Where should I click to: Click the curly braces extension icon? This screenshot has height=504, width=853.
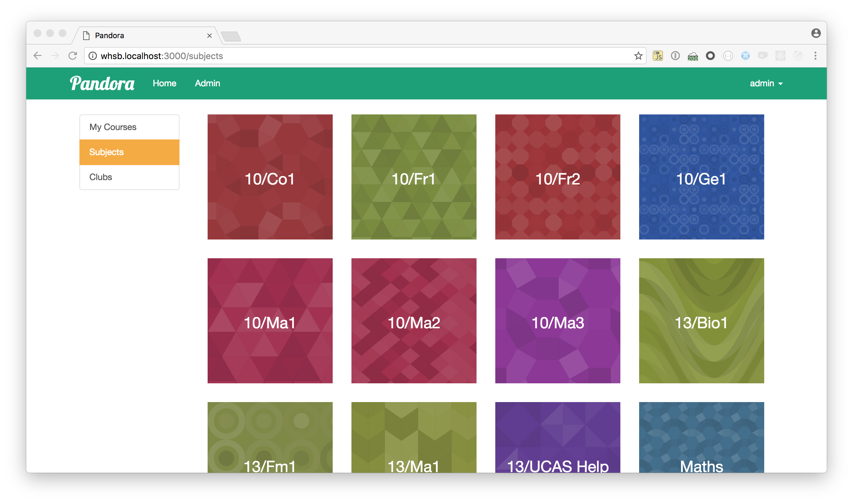(728, 56)
